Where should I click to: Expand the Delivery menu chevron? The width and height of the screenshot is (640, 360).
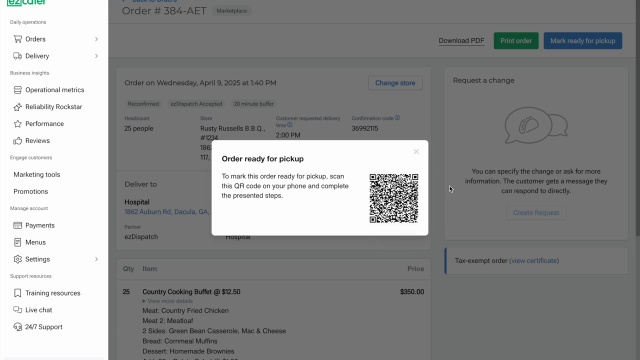[x=96, y=56]
